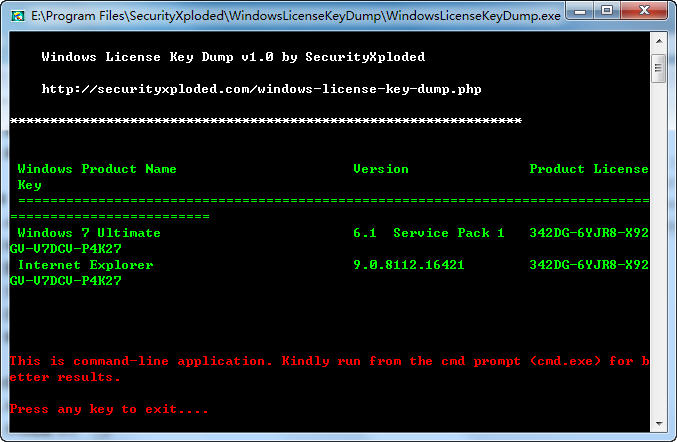
Task: Click the 'Internet Explorer' product name
Action: point(85,265)
